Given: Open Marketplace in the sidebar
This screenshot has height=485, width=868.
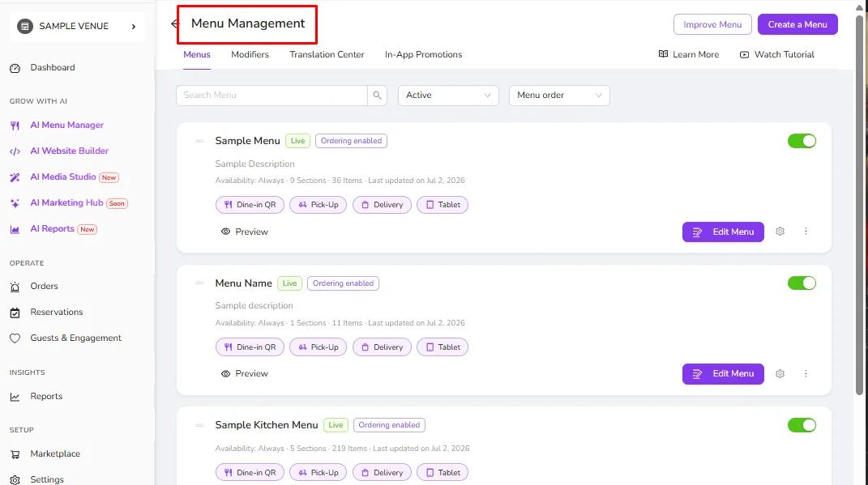Looking at the screenshot, I should tap(55, 453).
